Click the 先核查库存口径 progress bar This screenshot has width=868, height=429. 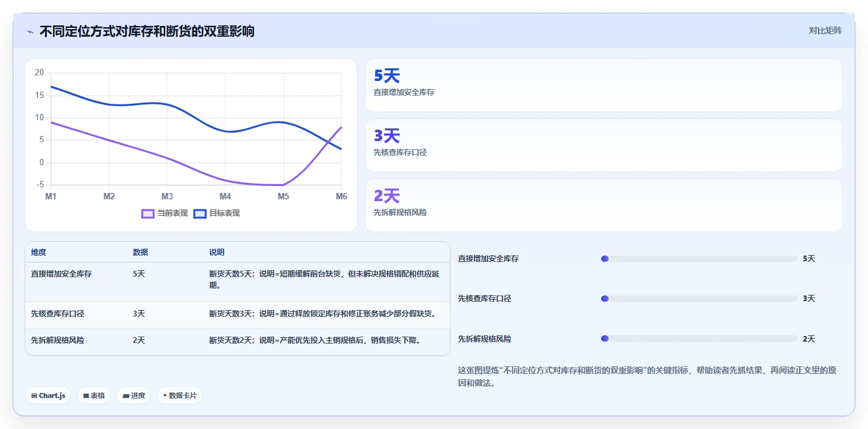pos(699,299)
